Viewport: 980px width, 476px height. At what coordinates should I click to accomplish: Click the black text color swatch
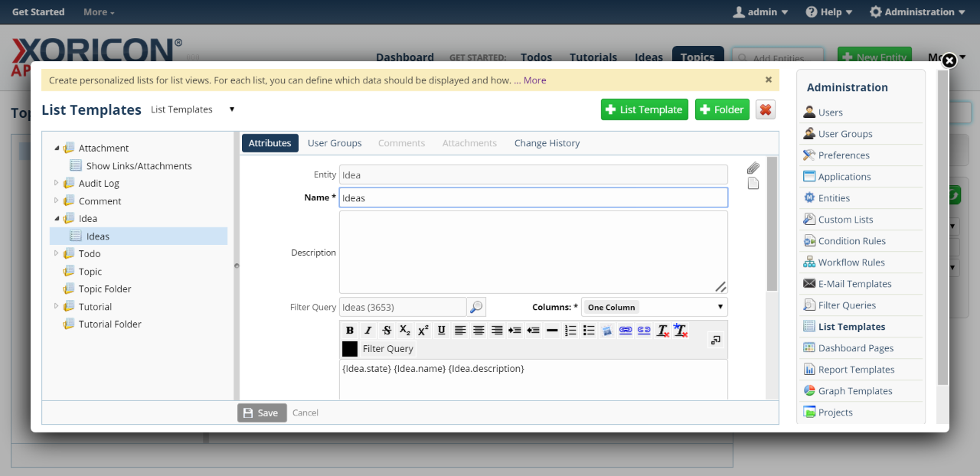pyautogui.click(x=350, y=349)
